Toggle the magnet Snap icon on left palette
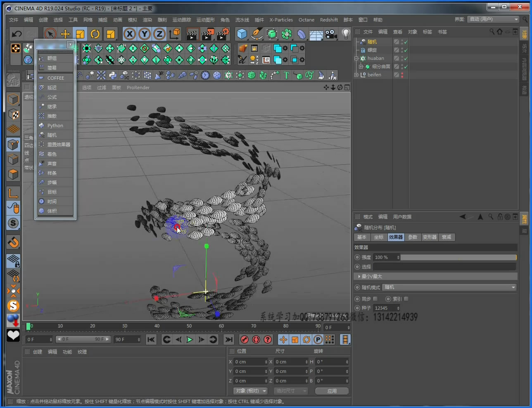 click(x=13, y=242)
